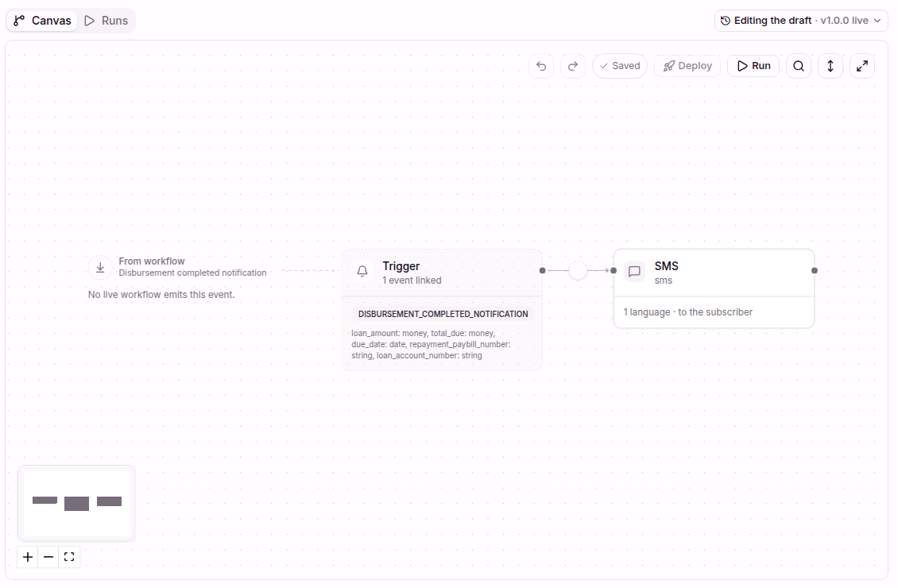Switch to the Canvas tab
898x588 pixels.
42,21
